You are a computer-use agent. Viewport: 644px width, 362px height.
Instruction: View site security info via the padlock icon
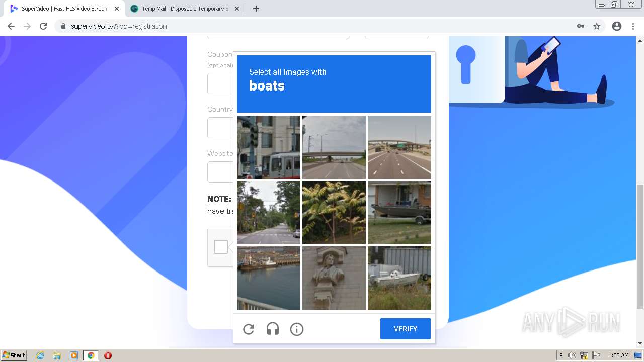pos(63,26)
